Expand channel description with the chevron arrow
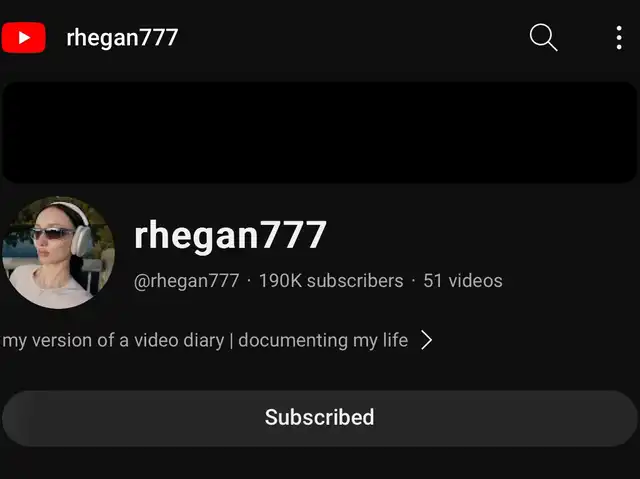Viewport: 640px width, 479px height. [x=427, y=340]
